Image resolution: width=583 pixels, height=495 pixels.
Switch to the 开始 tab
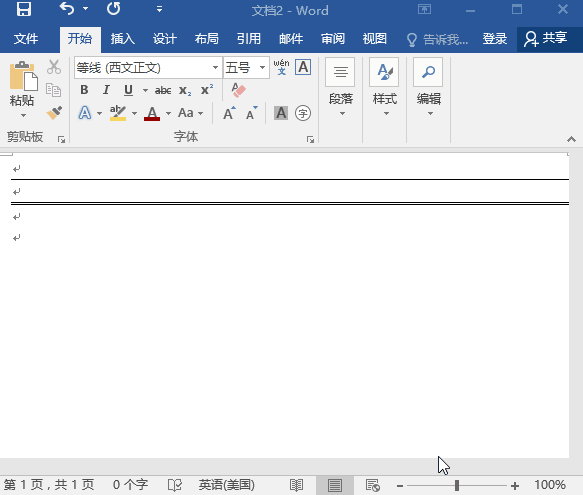coord(80,39)
